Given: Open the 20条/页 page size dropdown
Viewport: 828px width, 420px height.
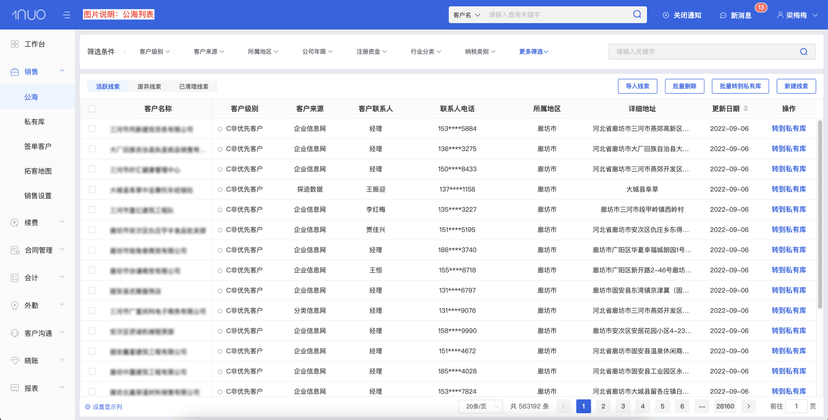Looking at the screenshot, I should (x=480, y=406).
